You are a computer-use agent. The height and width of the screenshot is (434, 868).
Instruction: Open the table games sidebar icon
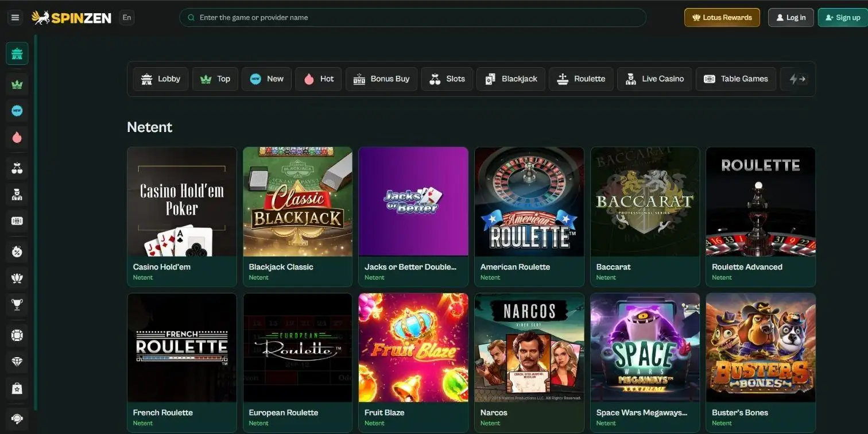17,221
